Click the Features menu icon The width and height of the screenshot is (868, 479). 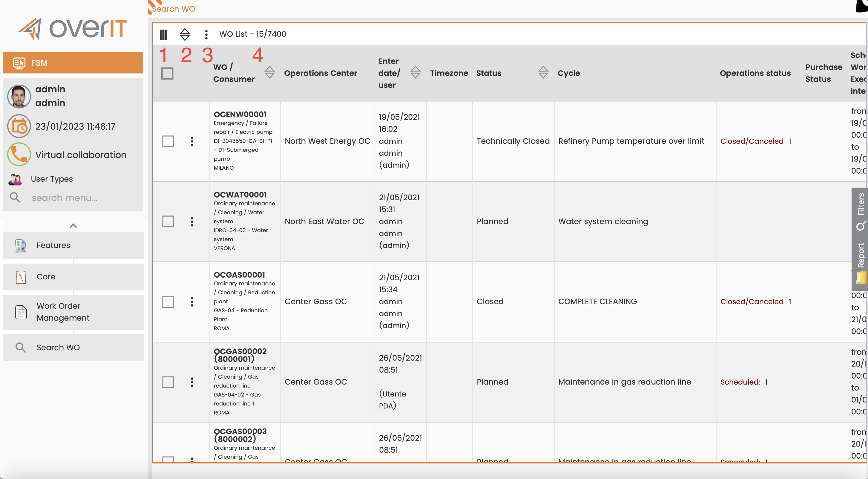(x=21, y=246)
